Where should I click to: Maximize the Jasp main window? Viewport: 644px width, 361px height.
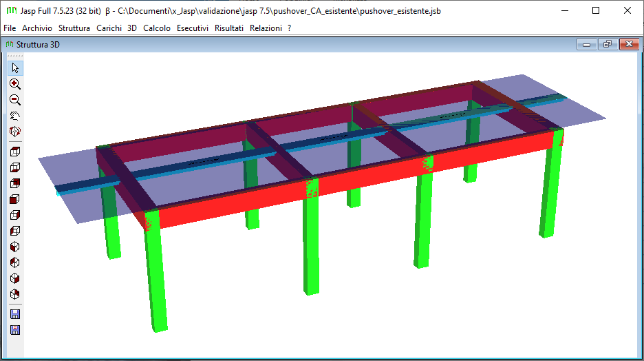coord(596,11)
